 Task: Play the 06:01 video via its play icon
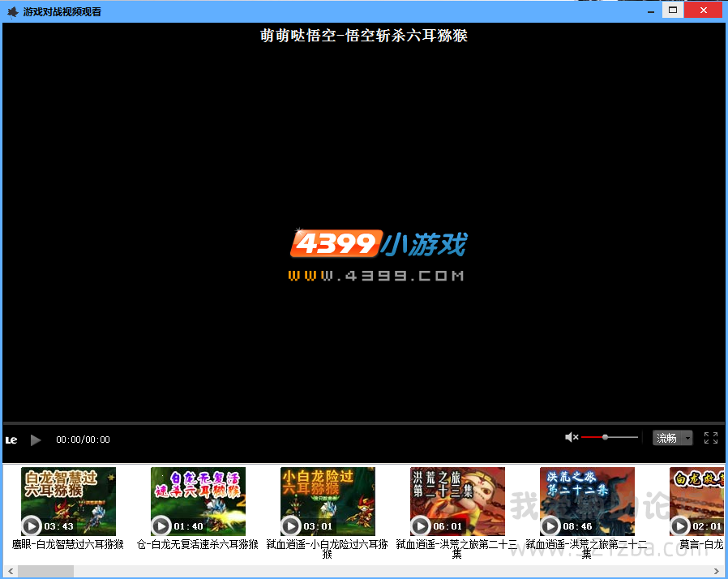(x=420, y=526)
